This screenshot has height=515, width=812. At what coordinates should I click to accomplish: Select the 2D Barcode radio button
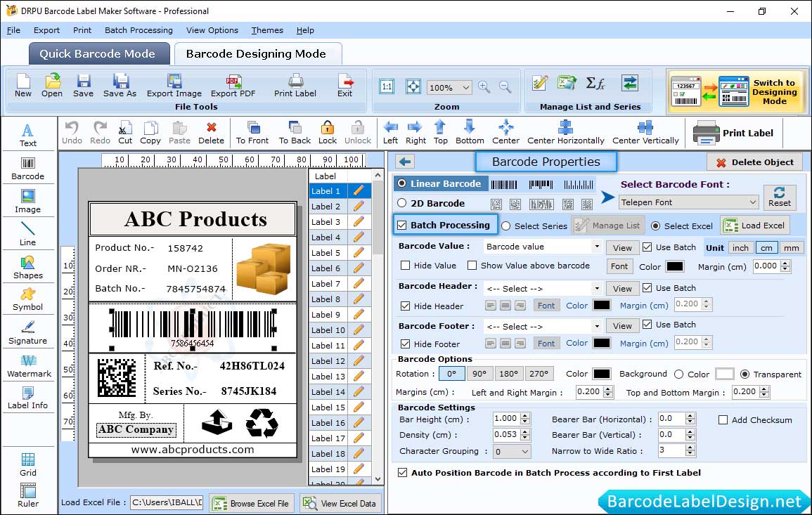[402, 203]
